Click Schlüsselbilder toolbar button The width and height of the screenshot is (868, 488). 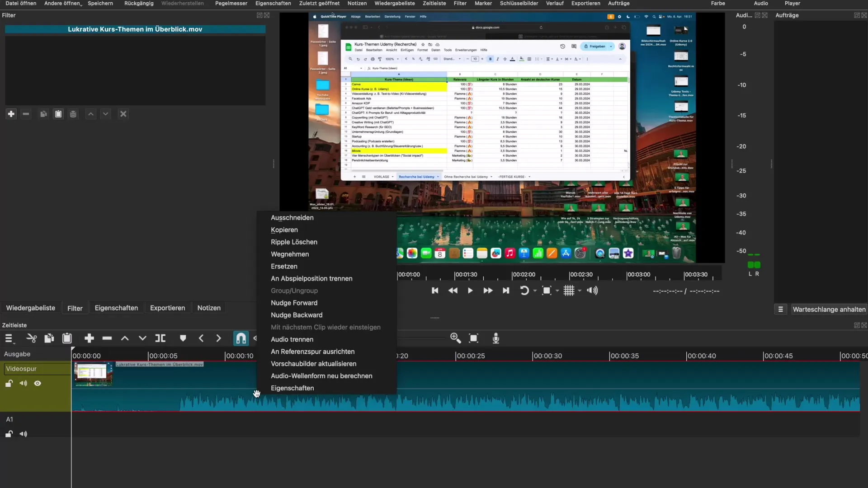[x=519, y=4]
